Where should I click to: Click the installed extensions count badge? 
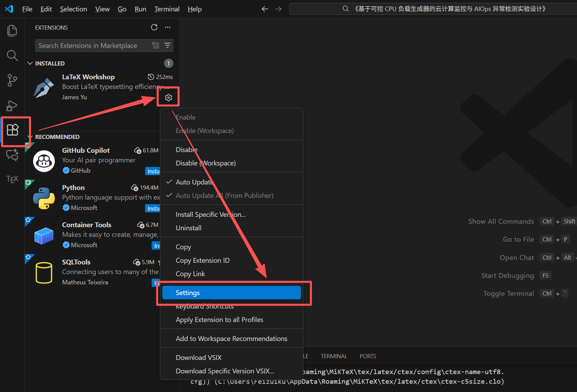(168, 63)
